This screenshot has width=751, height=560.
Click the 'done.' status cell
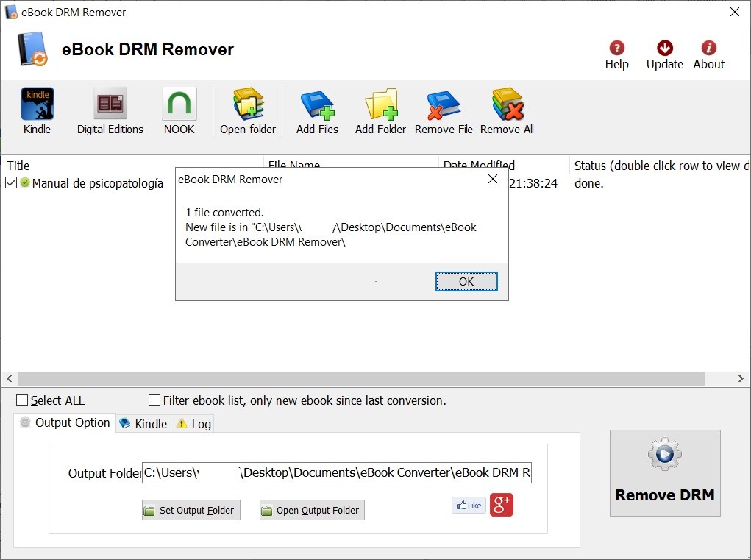coord(588,183)
